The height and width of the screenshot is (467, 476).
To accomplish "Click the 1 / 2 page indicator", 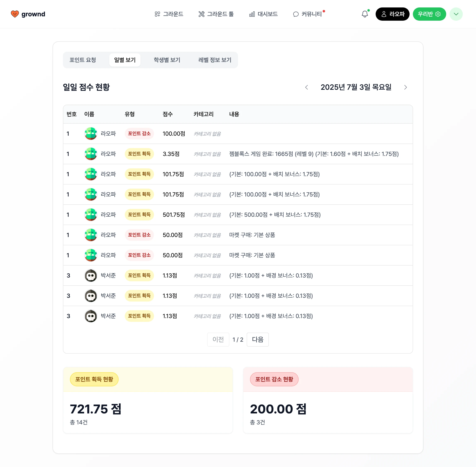I will pyautogui.click(x=238, y=339).
